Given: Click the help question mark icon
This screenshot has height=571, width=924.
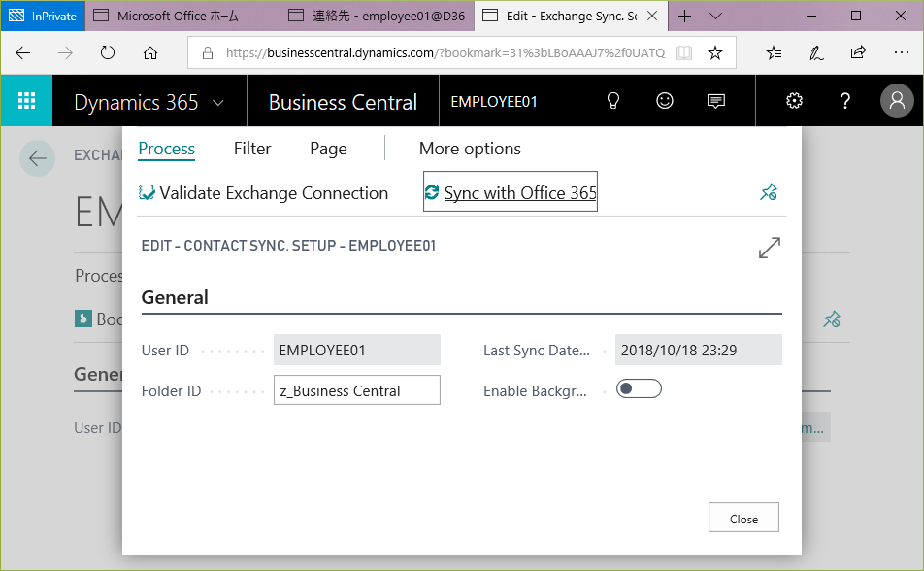Looking at the screenshot, I should click(x=845, y=101).
